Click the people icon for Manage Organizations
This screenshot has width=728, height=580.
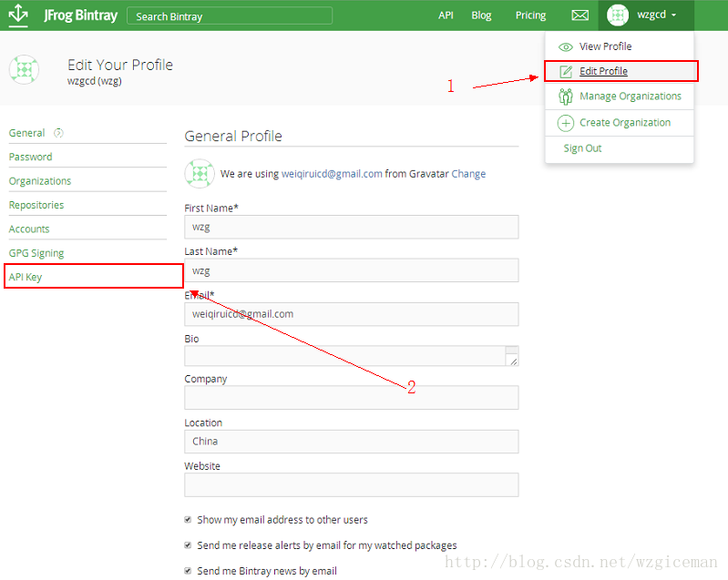pos(566,97)
